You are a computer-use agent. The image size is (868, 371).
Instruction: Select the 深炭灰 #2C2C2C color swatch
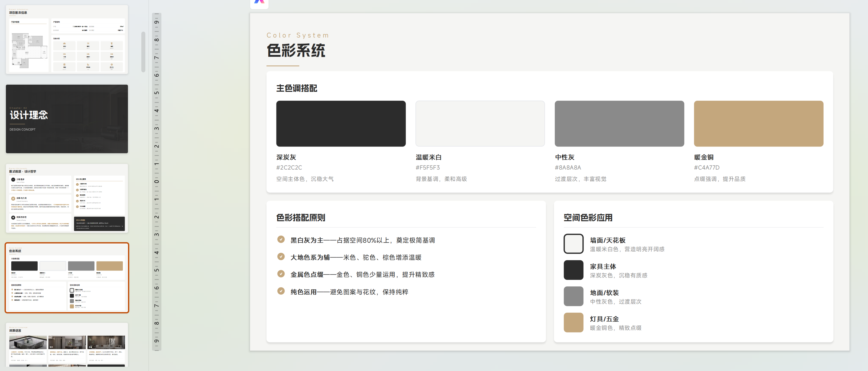pos(341,123)
